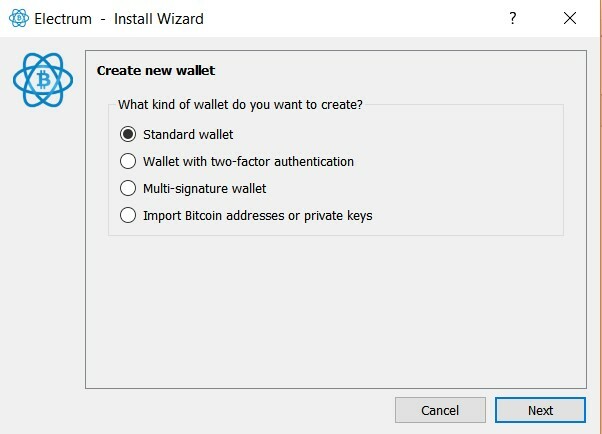This screenshot has height=434, width=602.
Task: Choose Wallet with two-factor authentication radio button
Action: pyautogui.click(x=128, y=161)
